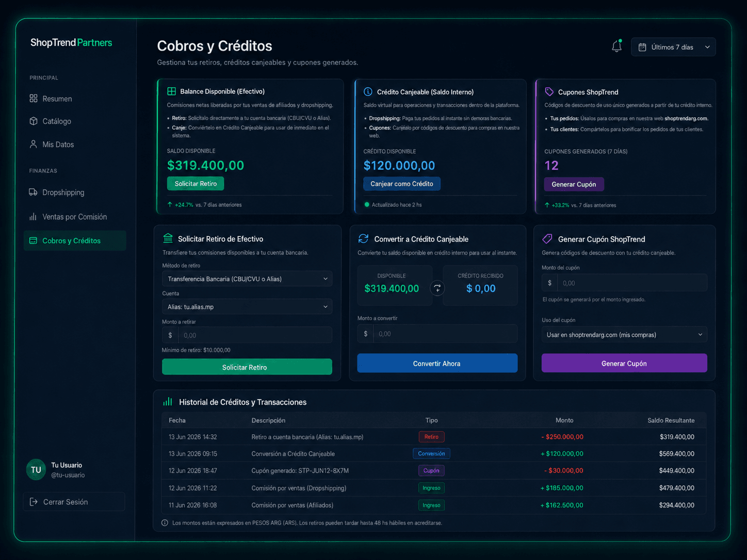Click the wide purple Generar Cupón button
Viewport: 747px width, 560px height.
click(624, 364)
